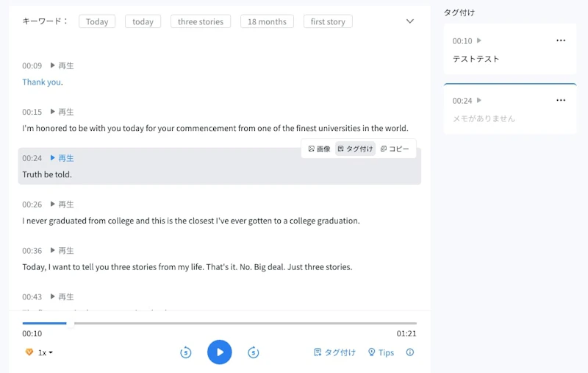The height and width of the screenshot is (373, 588).
Task: Tag the highlighted 00:24 transcript line
Action: [x=355, y=149]
